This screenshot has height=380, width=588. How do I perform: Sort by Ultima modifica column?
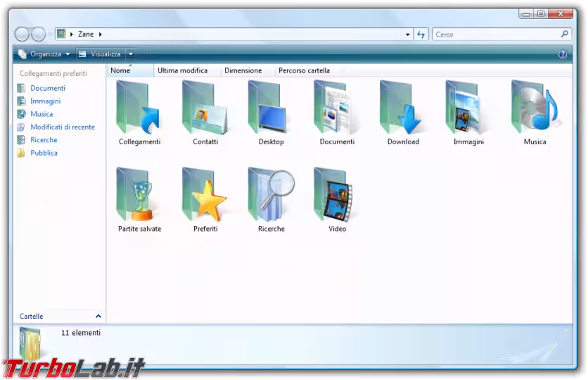[182, 70]
